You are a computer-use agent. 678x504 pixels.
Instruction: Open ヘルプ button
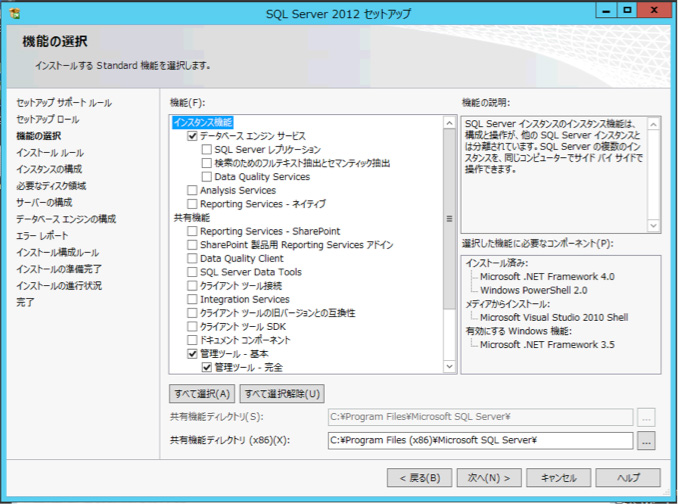click(x=628, y=478)
